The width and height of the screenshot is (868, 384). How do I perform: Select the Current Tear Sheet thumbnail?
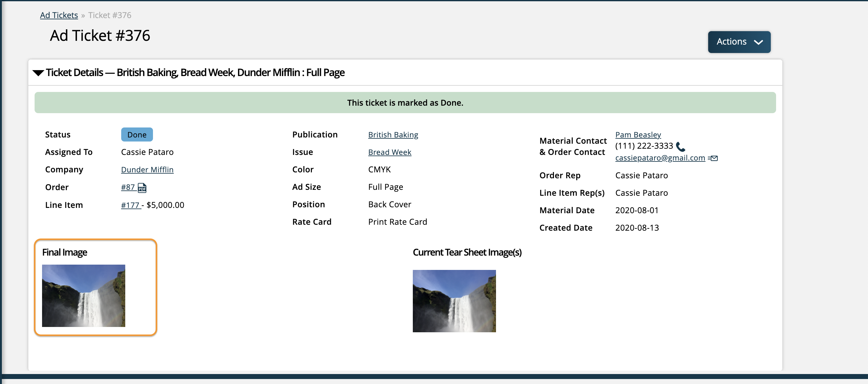455,301
